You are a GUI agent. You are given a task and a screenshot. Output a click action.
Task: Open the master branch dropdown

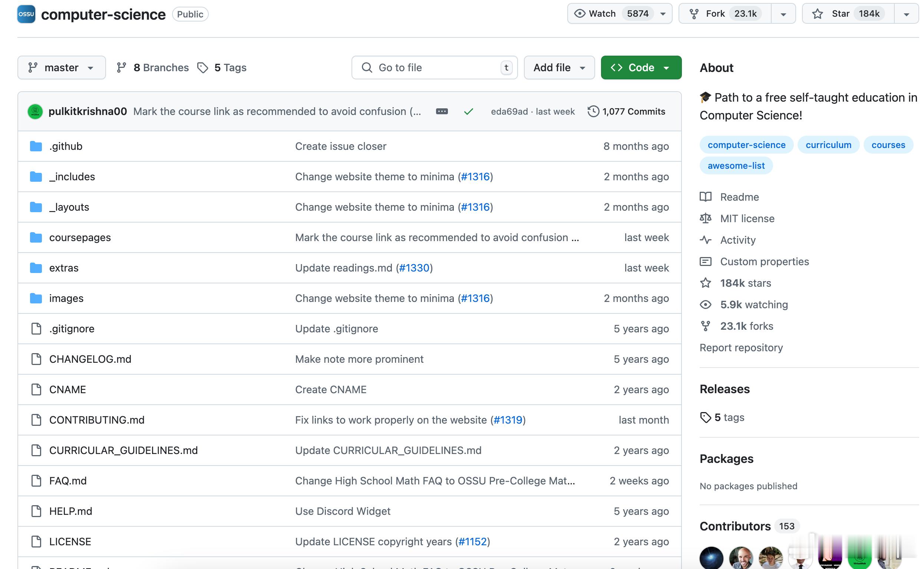pos(61,68)
